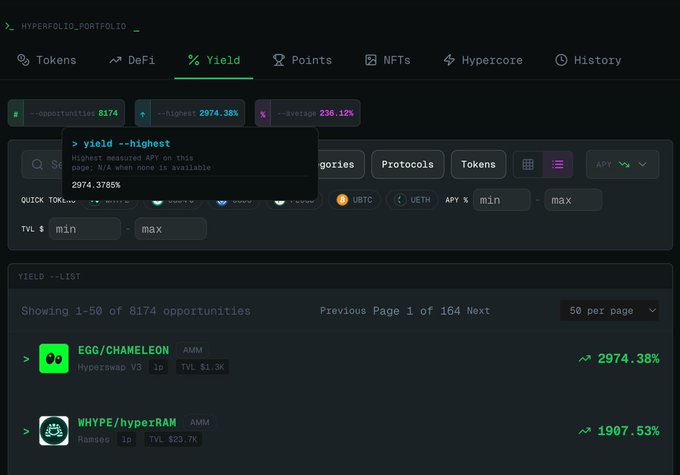Click the 1907.53% APY value
Image resolution: width=680 pixels, height=475 pixels.
pyautogui.click(x=628, y=431)
